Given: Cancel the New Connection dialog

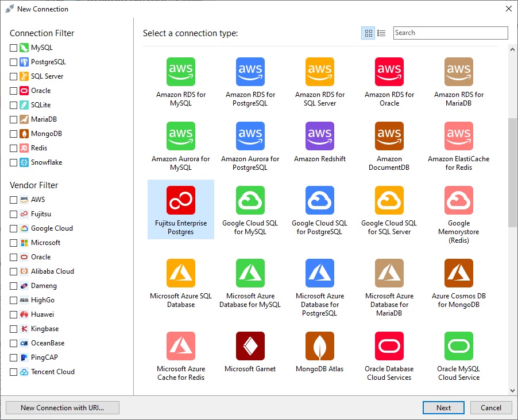Looking at the screenshot, I should coord(490,408).
